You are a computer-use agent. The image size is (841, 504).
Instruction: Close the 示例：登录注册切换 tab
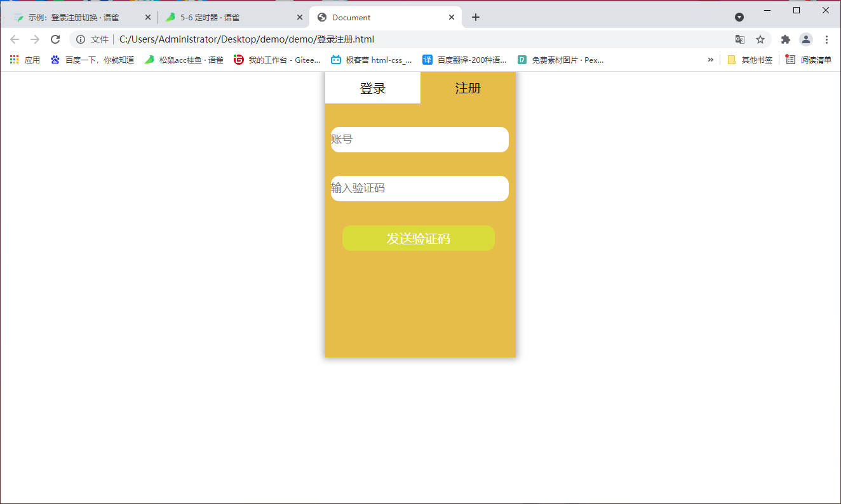coord(147,18)
